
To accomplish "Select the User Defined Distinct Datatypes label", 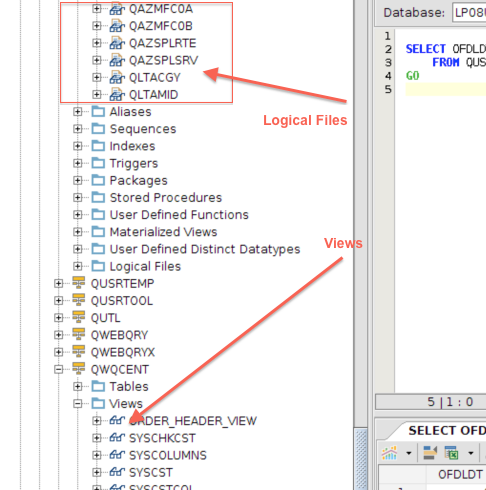I will click(205, 249).
